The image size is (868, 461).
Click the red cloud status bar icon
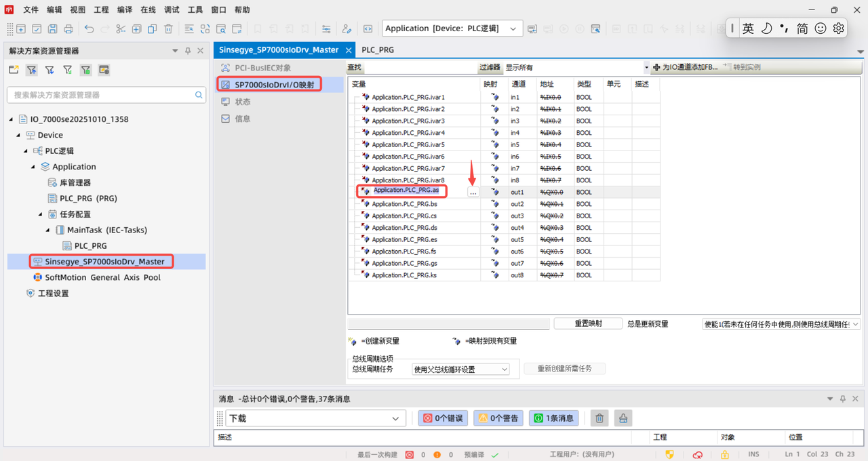pos(697,455)
